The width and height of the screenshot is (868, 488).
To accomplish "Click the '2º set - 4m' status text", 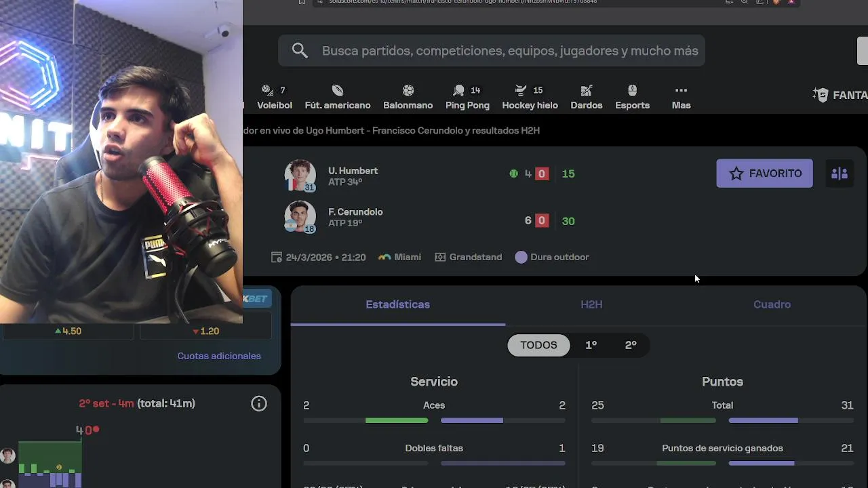I will [106, 403].
